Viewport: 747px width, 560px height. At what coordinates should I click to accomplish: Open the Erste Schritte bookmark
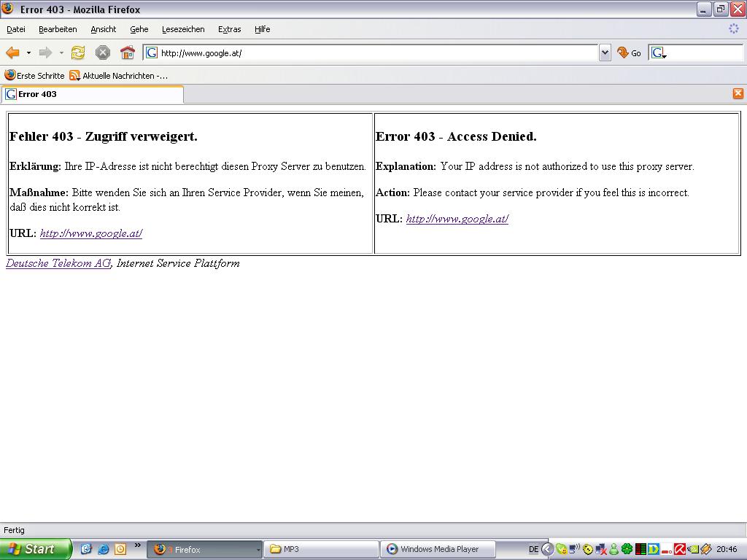tap(34, 75)
